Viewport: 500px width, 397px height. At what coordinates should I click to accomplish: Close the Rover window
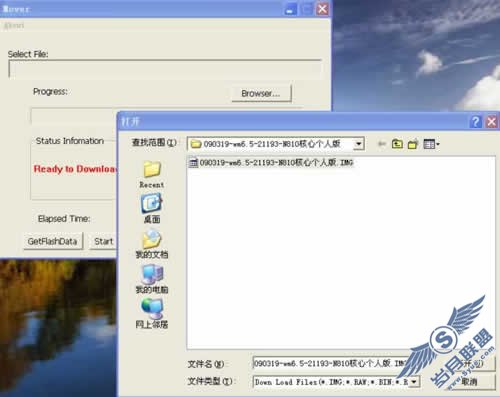click(x=322, y=9)
